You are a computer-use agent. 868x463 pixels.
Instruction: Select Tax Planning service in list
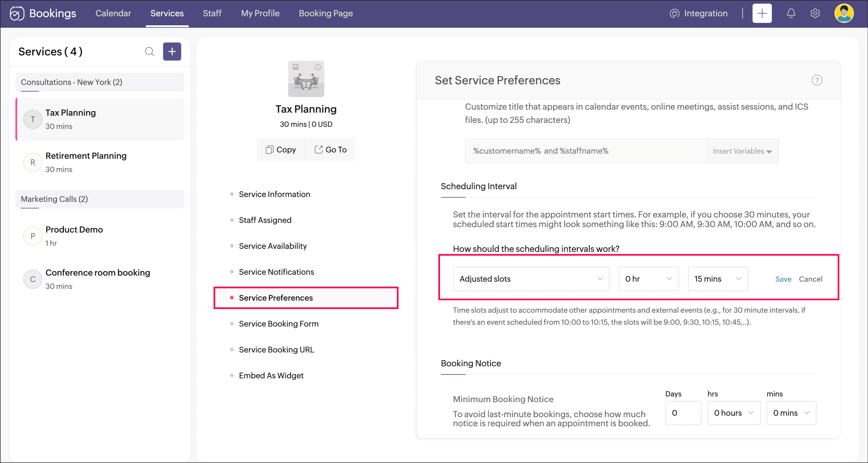coord(100,119)
